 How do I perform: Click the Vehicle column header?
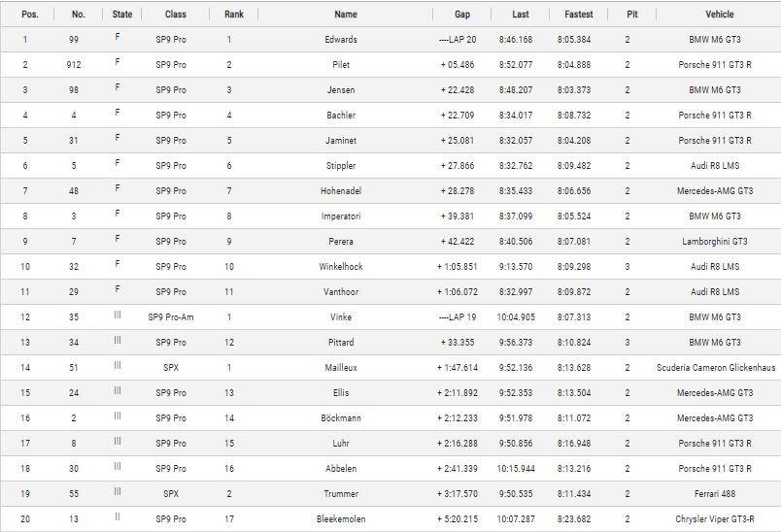coord(719,15)
